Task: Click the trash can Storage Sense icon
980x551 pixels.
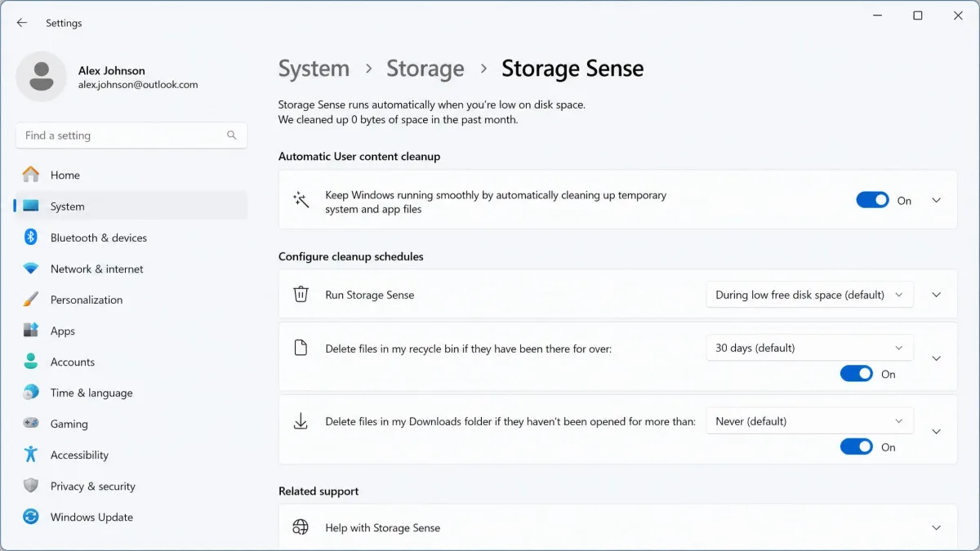Action: pos(301,294)
